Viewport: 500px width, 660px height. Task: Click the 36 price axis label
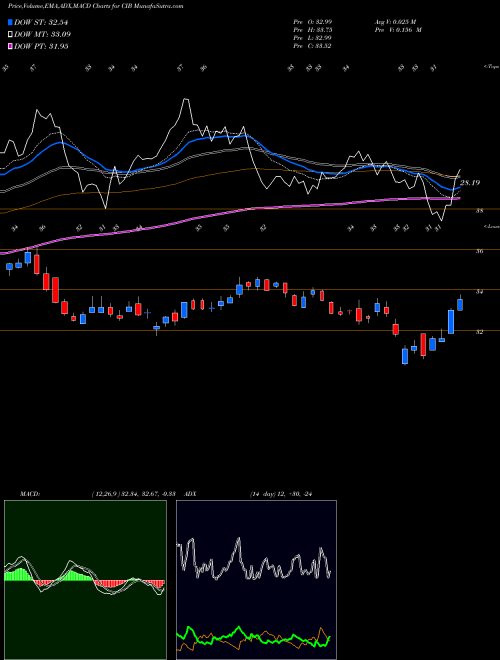point(479,251)
